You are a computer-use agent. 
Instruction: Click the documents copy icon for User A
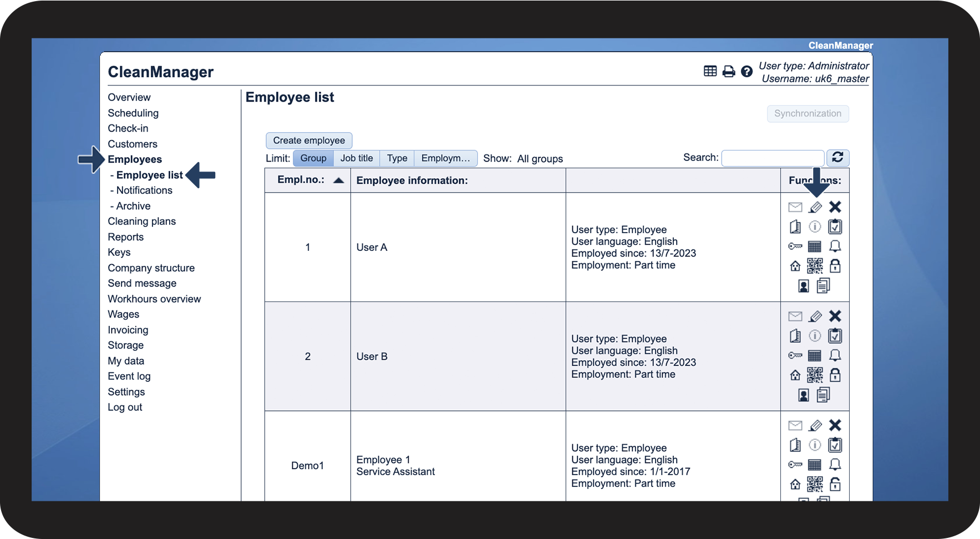[824, 285]
